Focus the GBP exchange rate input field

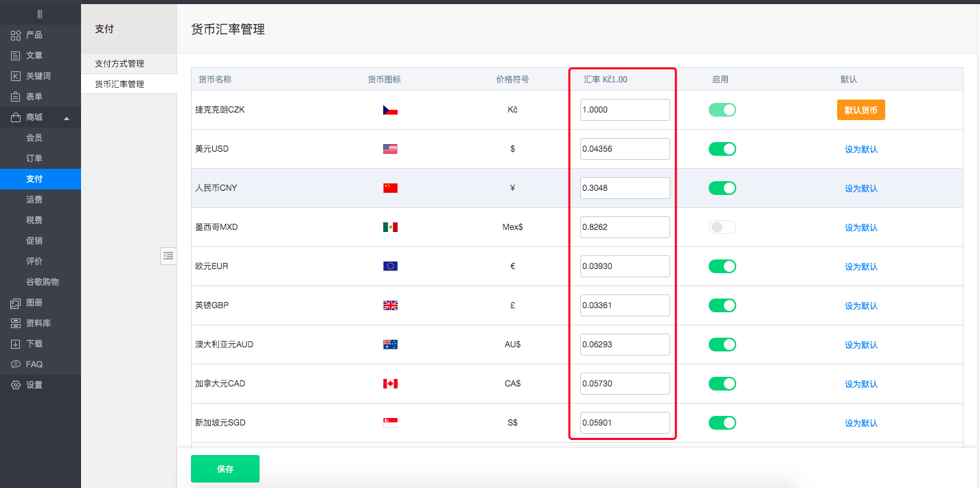[624, 305]
